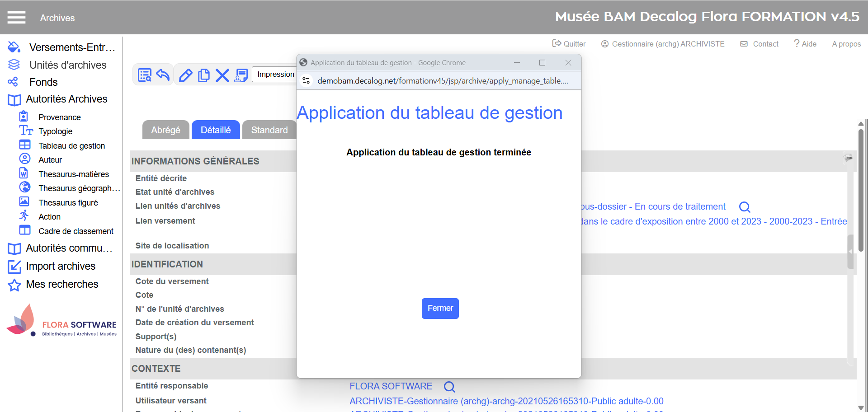Click the duplicate record icon
This screenshot has width=868, height=412.
[204, 75]
